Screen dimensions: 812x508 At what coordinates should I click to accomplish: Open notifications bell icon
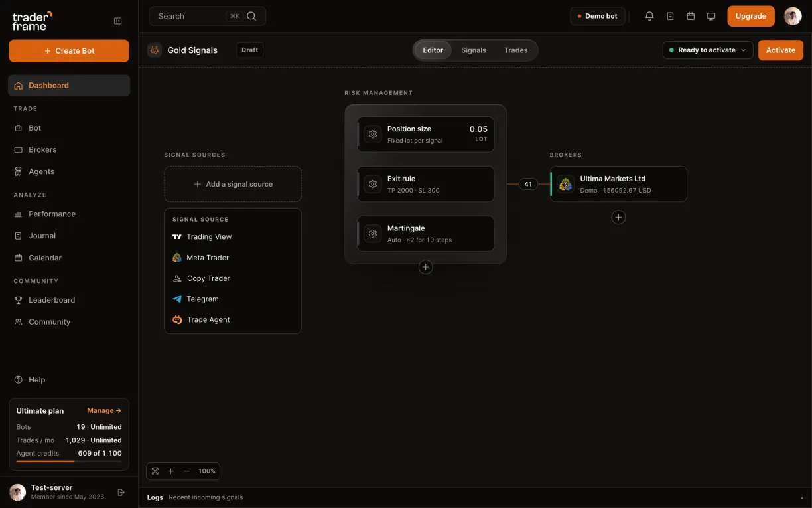coord(649,16)
